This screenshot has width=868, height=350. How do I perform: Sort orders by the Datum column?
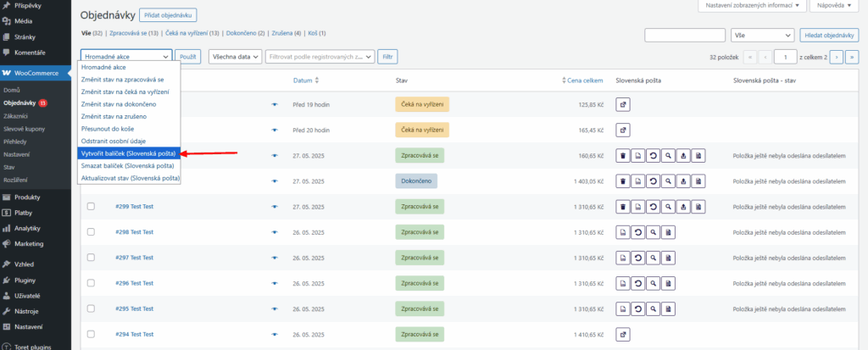tap(305, 81)
